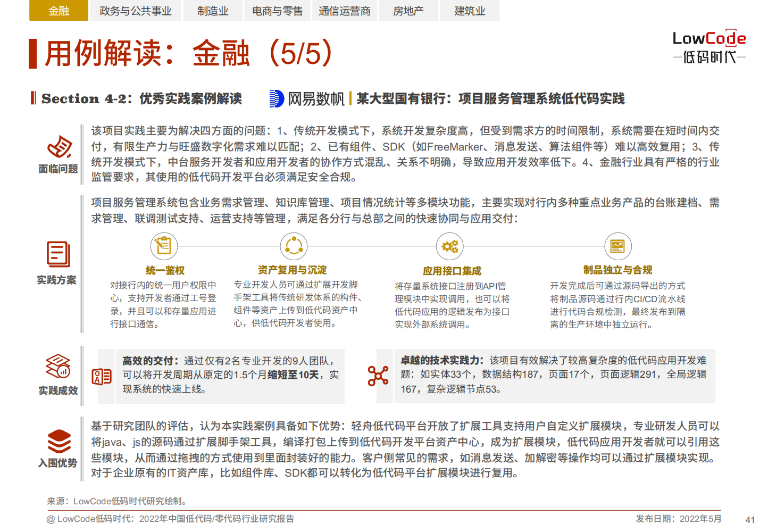Image resolution: width=768 pixels, height=532 pixels.
Task: Click the 实践成效 layers chart icon
Action: [x=58, y=367]
